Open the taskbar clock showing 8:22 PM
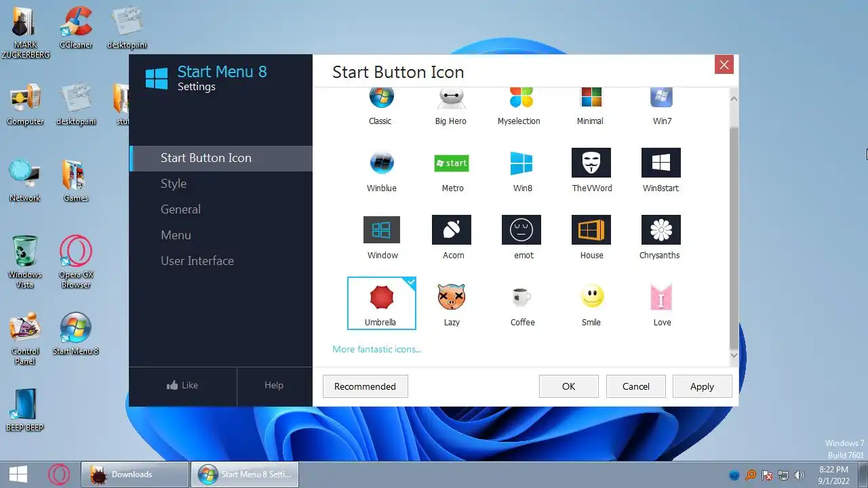This screenshot has height=488, width=868. [833, 475]
